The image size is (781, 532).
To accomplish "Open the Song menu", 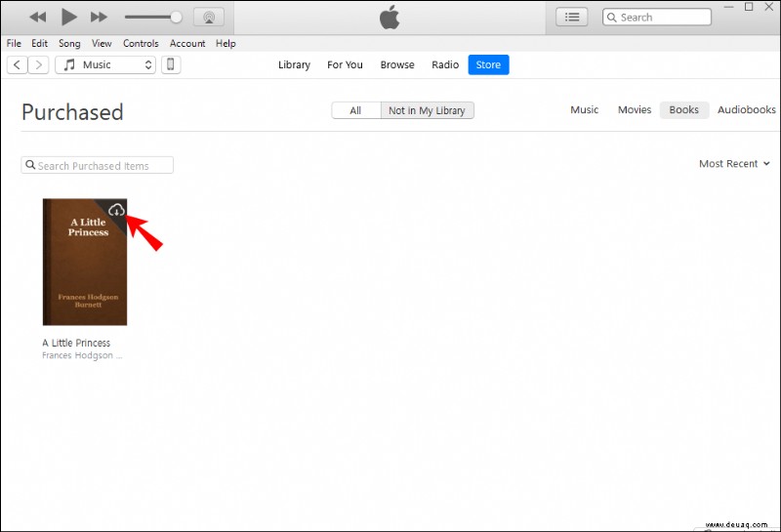I will pos(69,43).
